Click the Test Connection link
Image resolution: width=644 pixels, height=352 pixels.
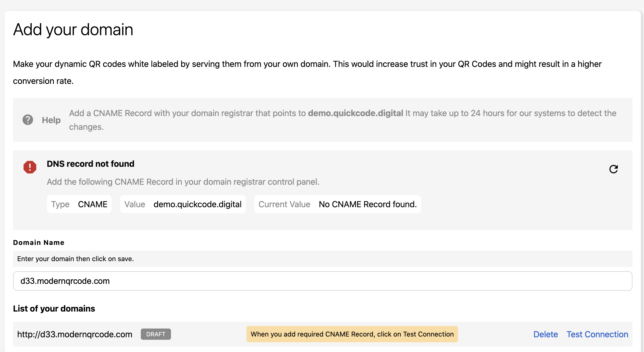597,334
